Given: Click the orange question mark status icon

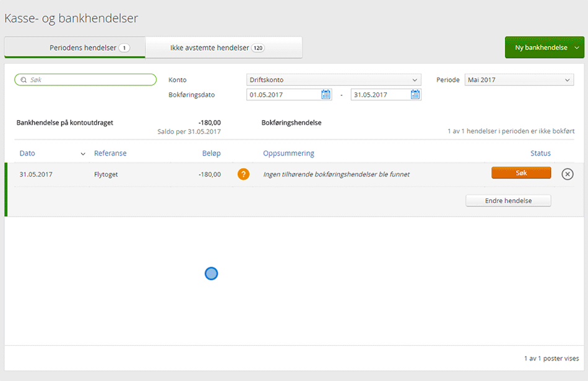Looking at the screenshot, I should (x=243, y=174).
